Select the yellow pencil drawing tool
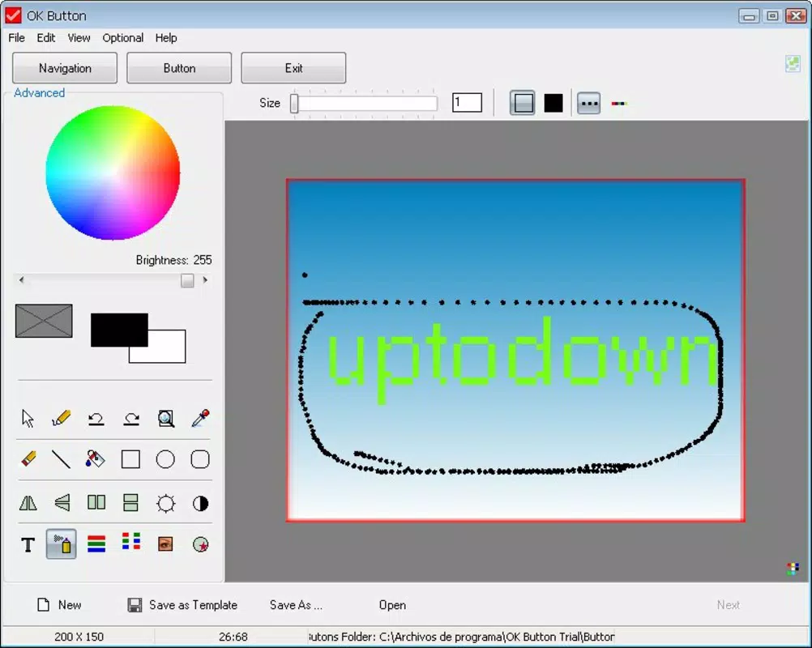 click(61, 418)
